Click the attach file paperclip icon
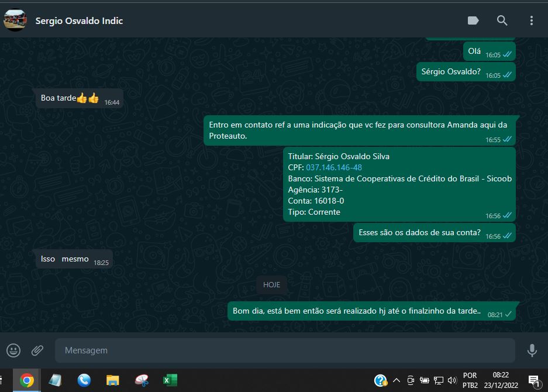The height and width of the screenshot is (392, 548). coord(37,350)
